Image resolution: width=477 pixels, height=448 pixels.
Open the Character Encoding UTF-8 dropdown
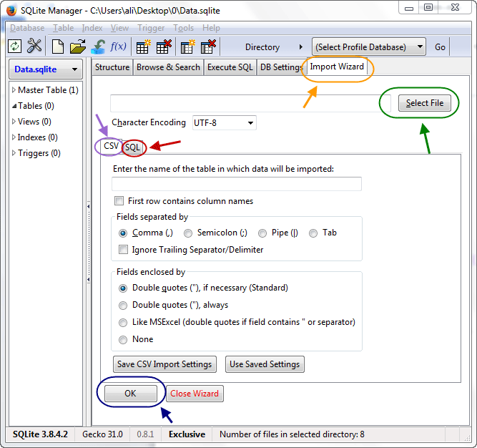click(225, 122)
